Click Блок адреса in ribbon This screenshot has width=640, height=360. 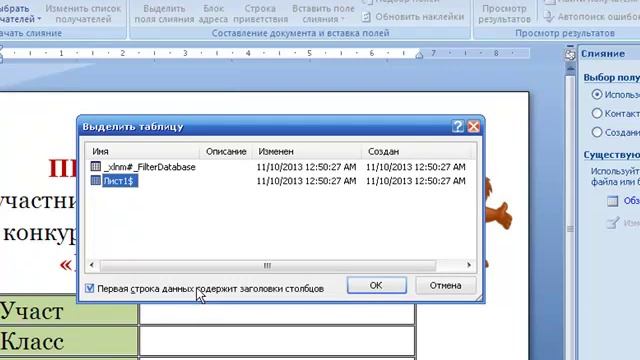click(x=213, y=14)
